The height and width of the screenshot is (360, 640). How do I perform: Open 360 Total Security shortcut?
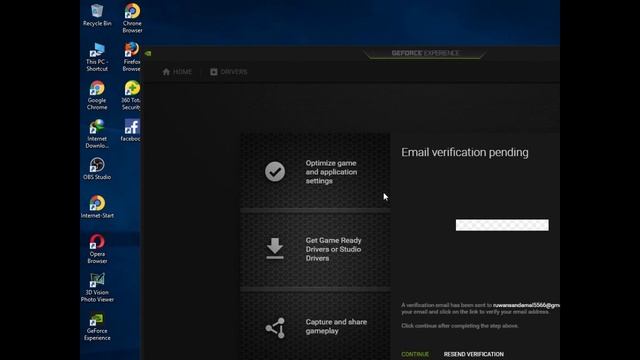(131, 96)
